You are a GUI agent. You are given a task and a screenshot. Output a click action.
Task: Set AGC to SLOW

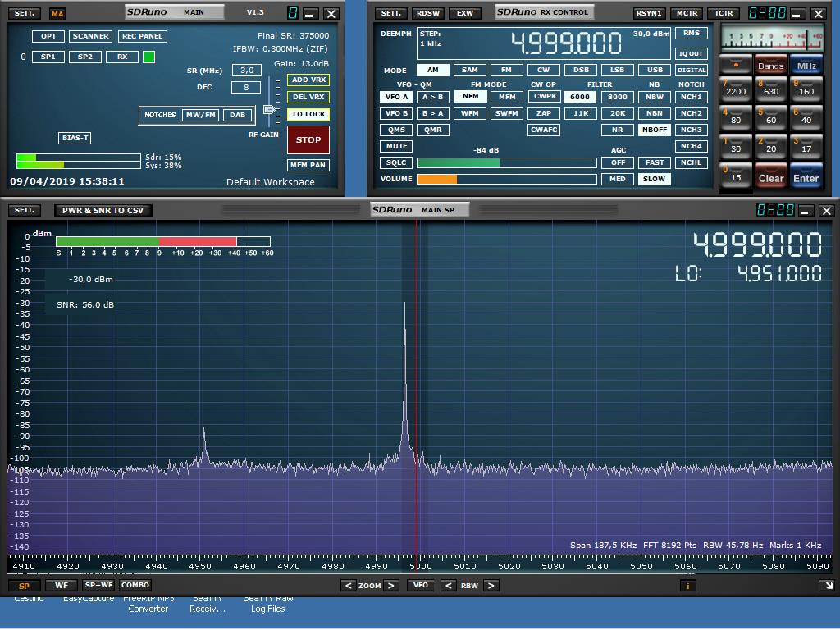[654, 179]
